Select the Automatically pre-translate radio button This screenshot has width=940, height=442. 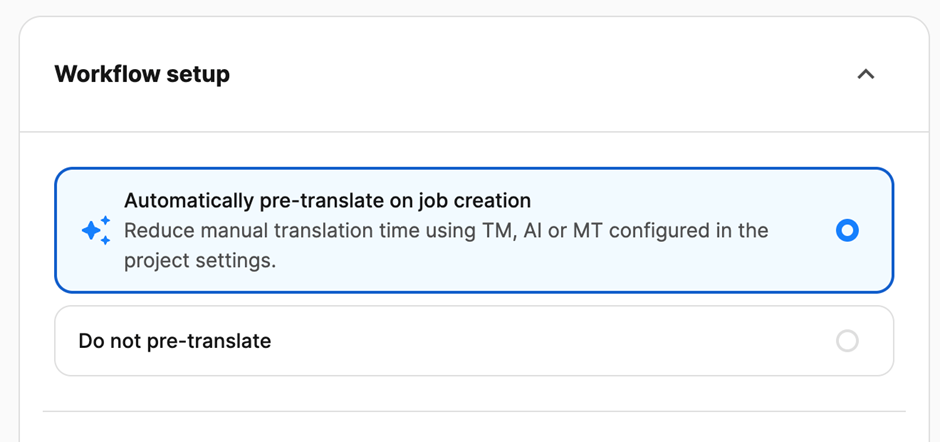tap(847, 231)
